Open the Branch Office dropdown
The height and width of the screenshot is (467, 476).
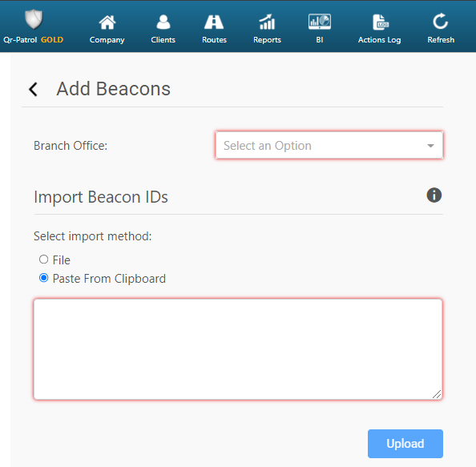click(x=329, y=145)
